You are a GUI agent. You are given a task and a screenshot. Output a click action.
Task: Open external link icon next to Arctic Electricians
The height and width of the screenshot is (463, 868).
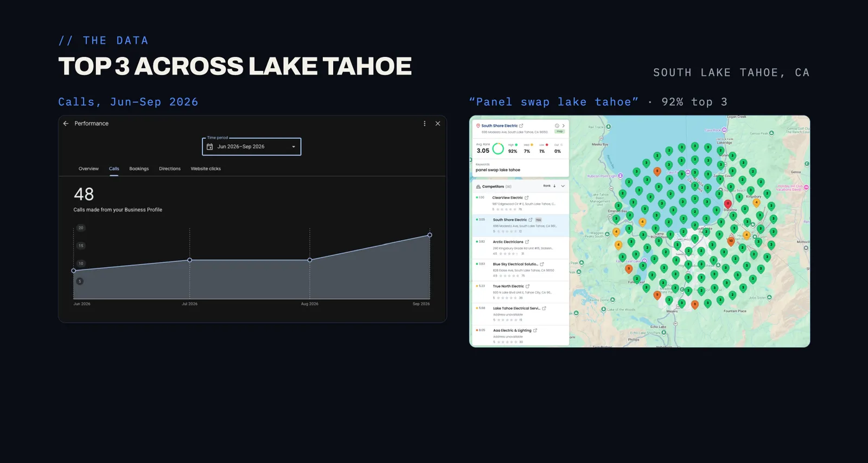[527, 242]
